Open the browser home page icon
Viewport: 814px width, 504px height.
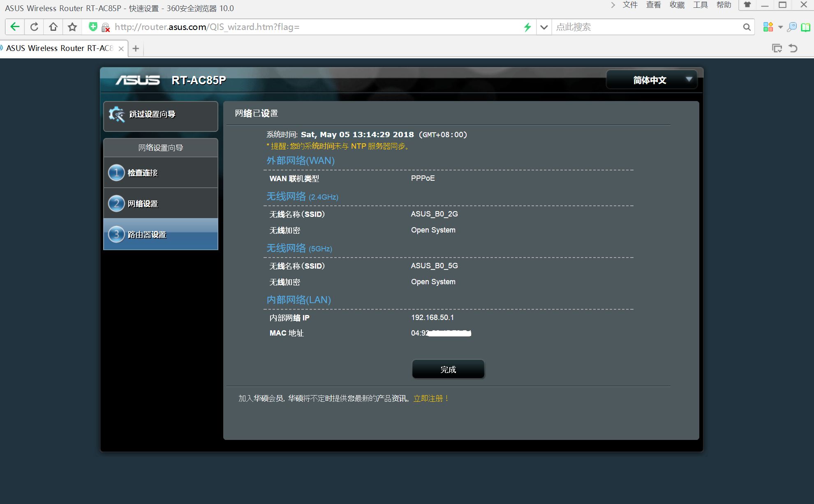(53, 27)
